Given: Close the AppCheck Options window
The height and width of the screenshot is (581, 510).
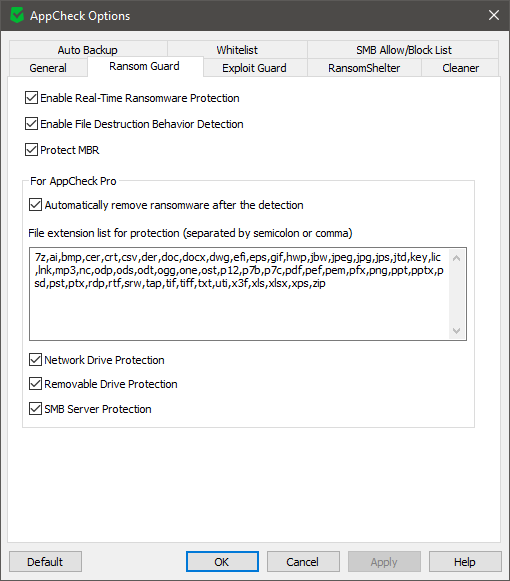Looking at the screenshot, I should pos(494,15).
